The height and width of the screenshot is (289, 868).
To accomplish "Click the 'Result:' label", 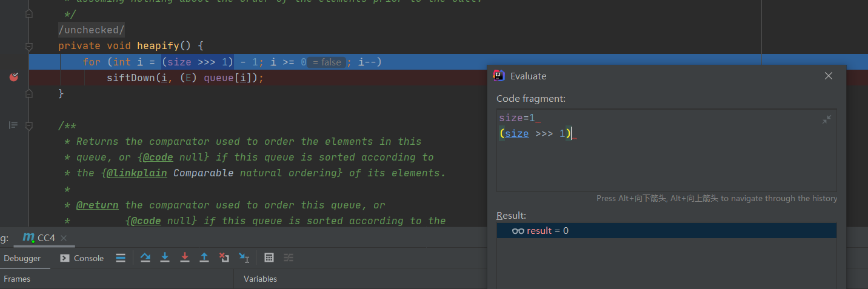I will [x=512, y=216].
